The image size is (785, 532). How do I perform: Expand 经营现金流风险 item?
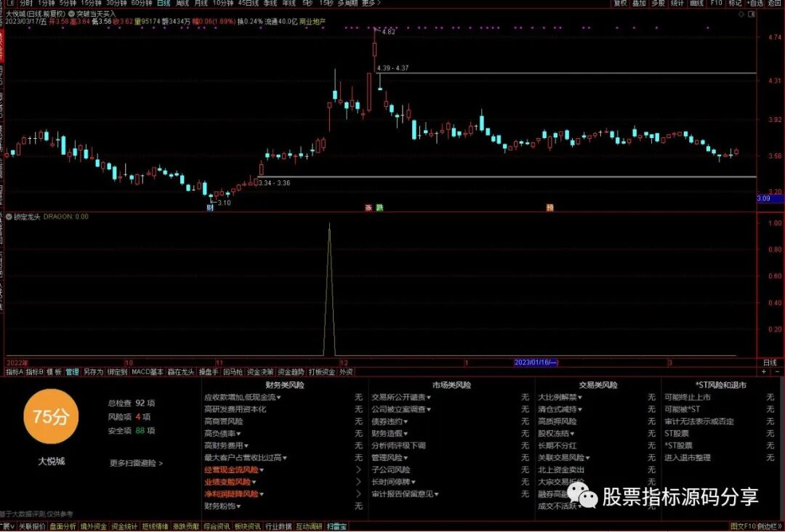234,470
